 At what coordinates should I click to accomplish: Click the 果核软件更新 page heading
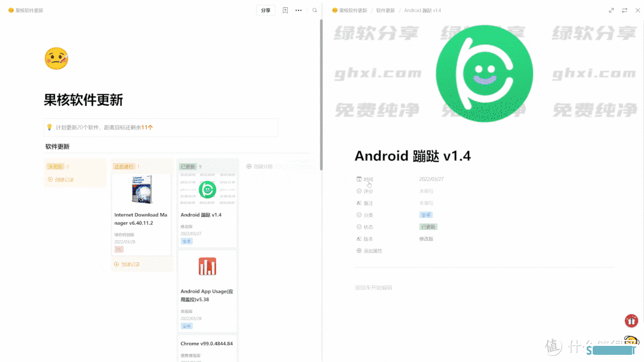84,100
